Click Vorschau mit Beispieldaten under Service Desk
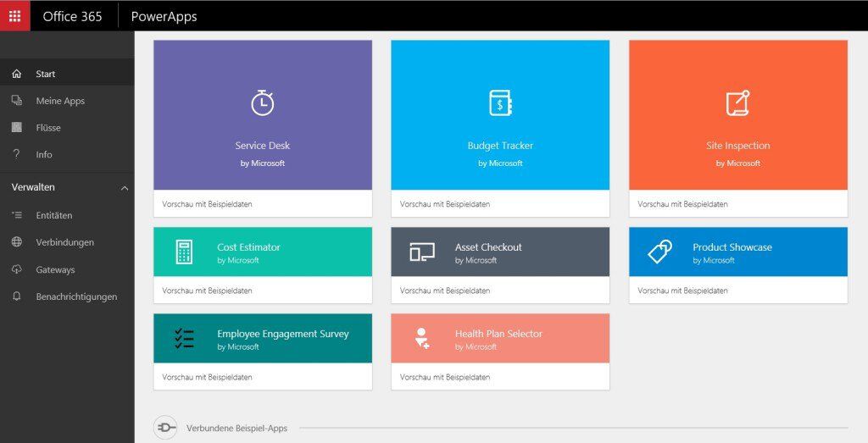The width and height of the screenshot is (868, 443). (207, 204)
